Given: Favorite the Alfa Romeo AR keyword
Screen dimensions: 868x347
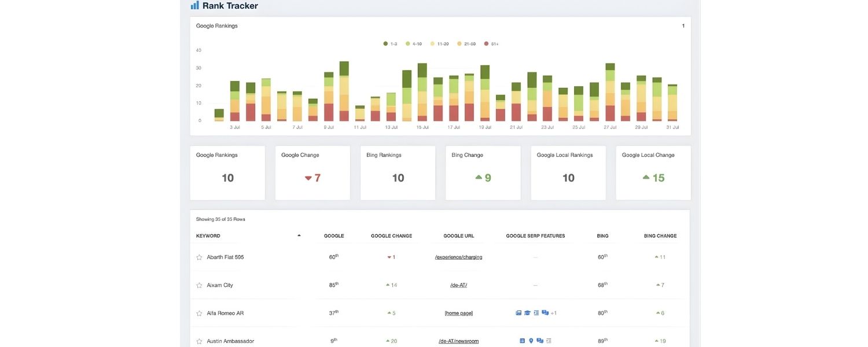Looking at the screenshot, I should pyautogui.click(x=199, y=313).
